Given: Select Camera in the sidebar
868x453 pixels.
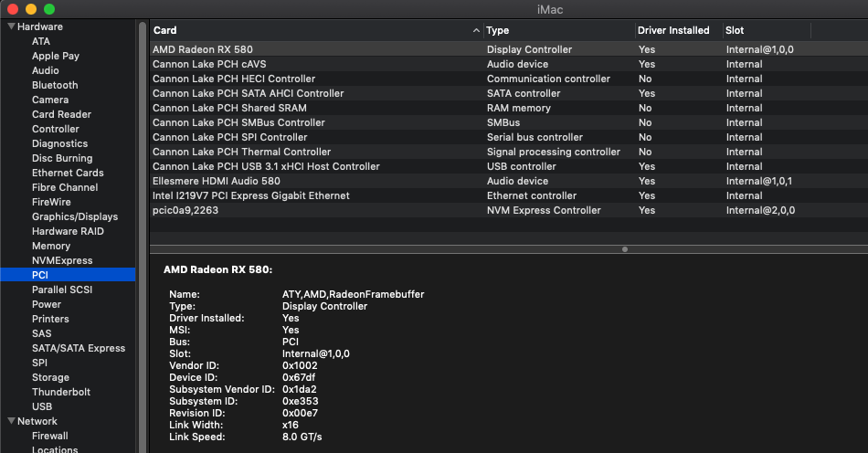Looking at the screenshot, I should pos(50,100).
